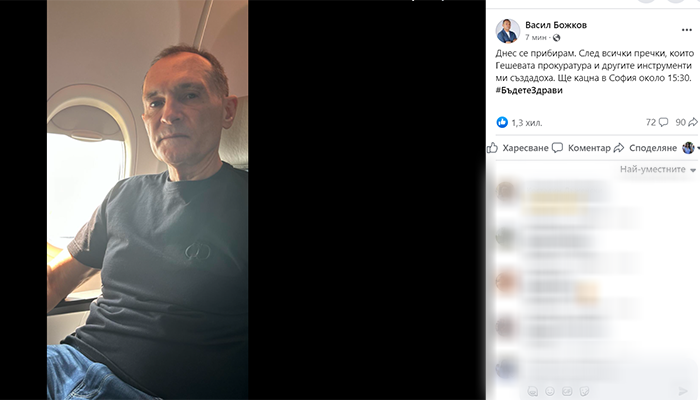This screenshot has width=700, height=400.
Task: Click the blue like reaction icon
Action: point(502,122)
